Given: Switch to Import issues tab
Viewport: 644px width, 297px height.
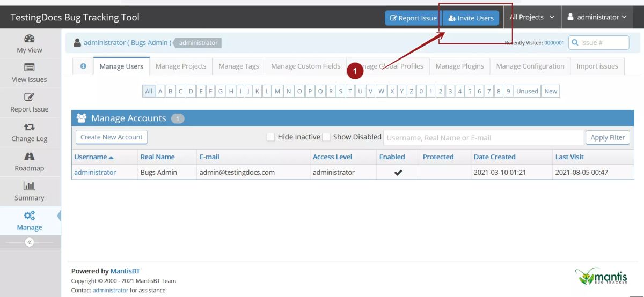Looking at the screenshot, I should (597, 66).
